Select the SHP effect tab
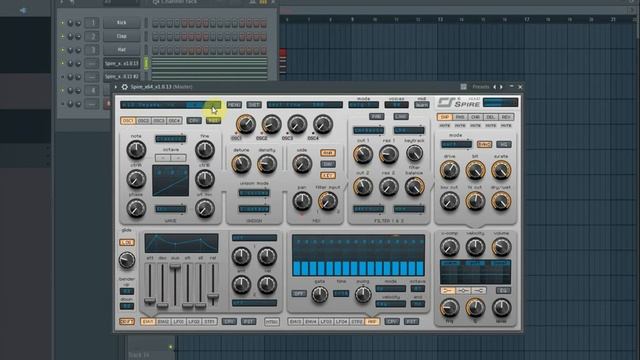Screen dimensions: 640x360 coord(444,117)
